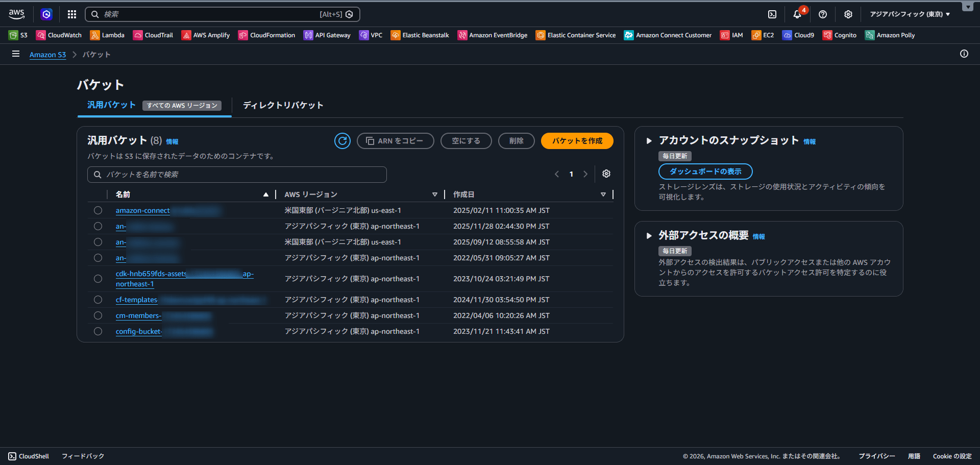Switch to ディレクトリバケット tab
Image resolution: width=980 pixels, height=465 pixels.
pos(283,105)
